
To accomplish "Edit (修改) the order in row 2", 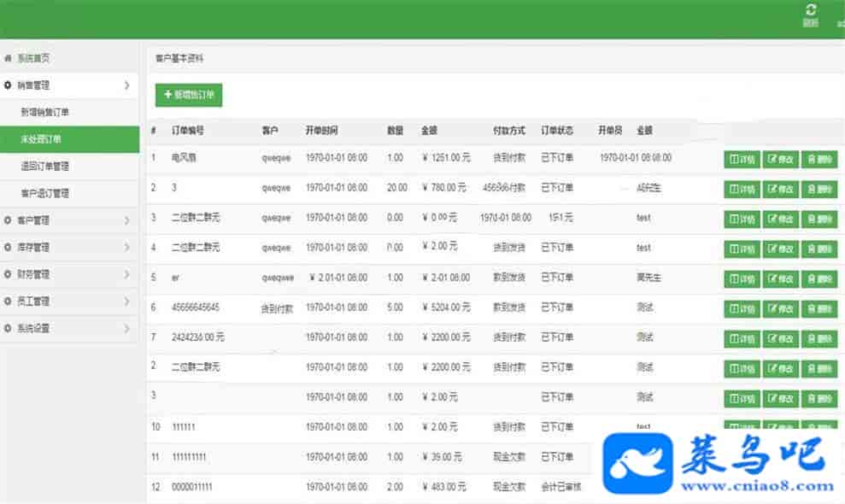I will coord(780,189).
